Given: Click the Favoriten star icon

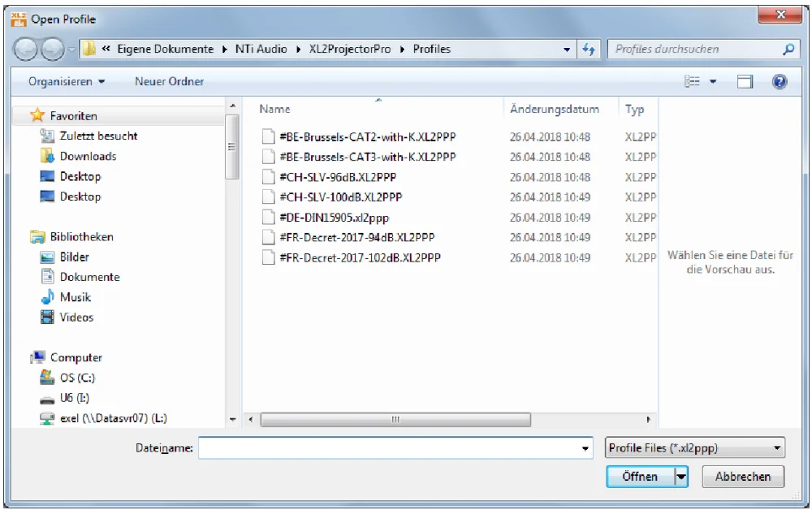Looking at the screenshot, I should click(x=37, y=115).
